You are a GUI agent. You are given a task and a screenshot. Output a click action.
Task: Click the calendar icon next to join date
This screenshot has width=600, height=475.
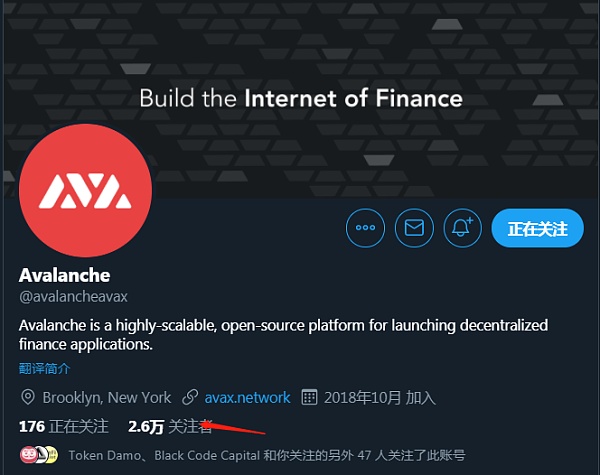[309, 397]
